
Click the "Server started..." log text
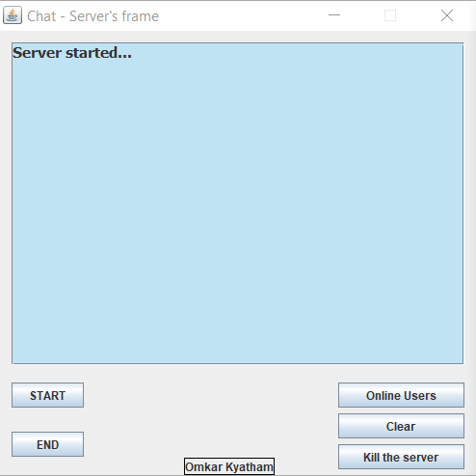pos(72,53)
